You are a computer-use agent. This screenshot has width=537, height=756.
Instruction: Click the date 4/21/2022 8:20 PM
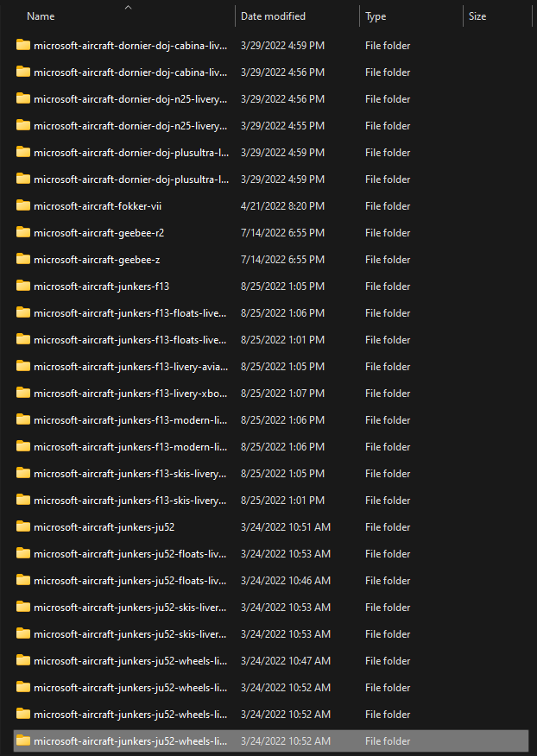click(x=282, y=206)
